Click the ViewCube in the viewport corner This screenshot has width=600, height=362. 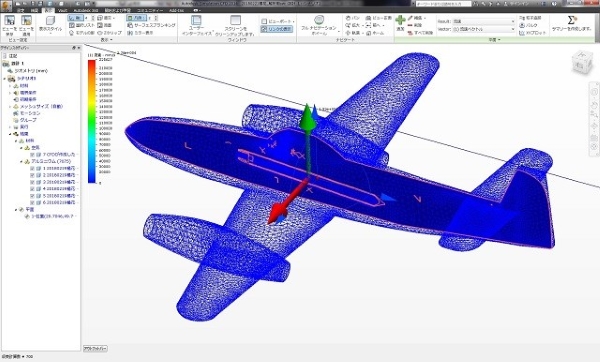(582, 62)
